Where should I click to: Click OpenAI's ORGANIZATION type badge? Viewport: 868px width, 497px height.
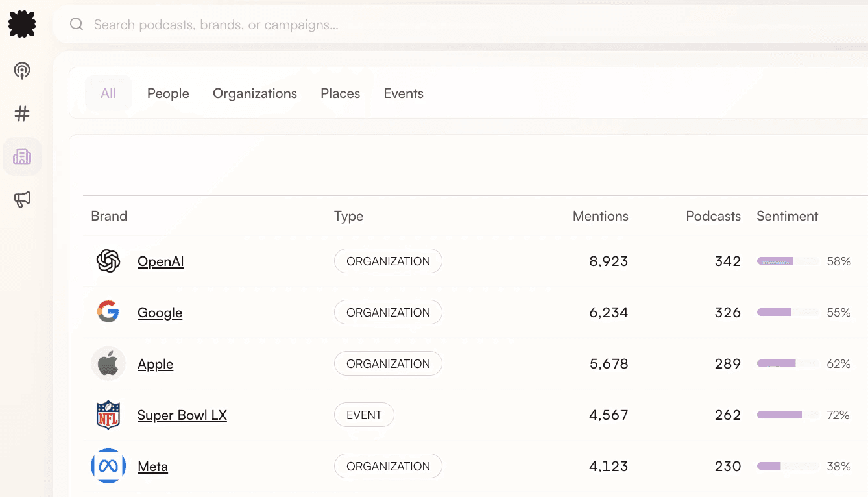[x=388, y=261]
